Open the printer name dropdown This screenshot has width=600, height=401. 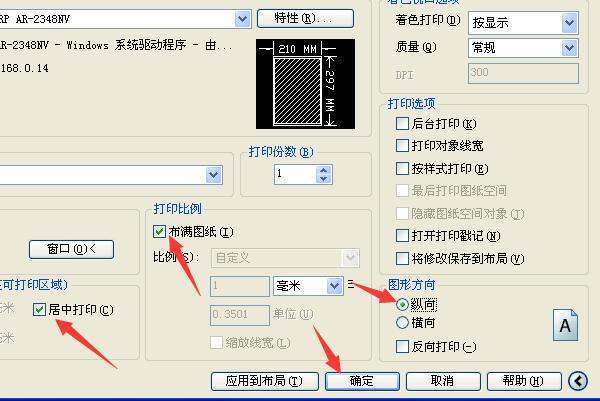pyautogui.click(x=243, y=18)
